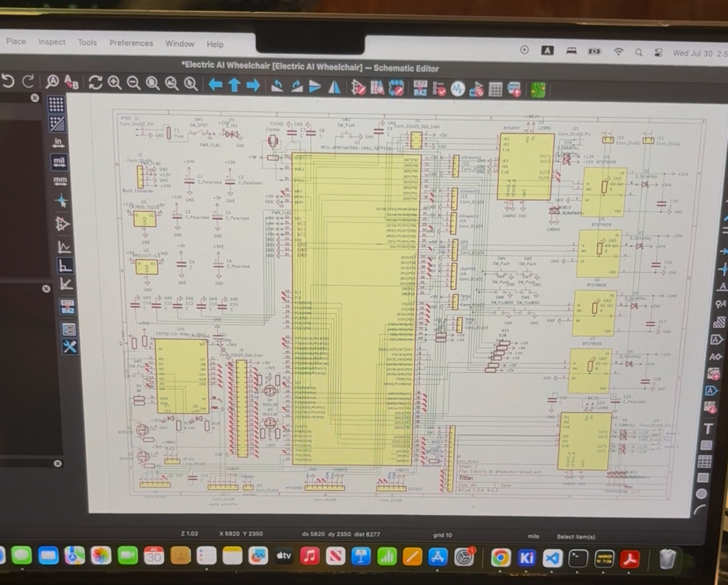Image resolution: width=728 pixels, height=585 pixels.
Task: Click the 'grid 10' status entry
Action: pos(442,535)
